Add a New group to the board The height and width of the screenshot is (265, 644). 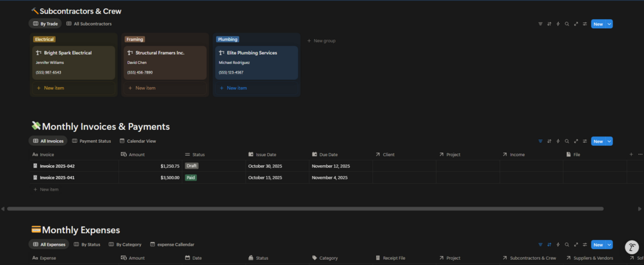click(x=322, y=40)
